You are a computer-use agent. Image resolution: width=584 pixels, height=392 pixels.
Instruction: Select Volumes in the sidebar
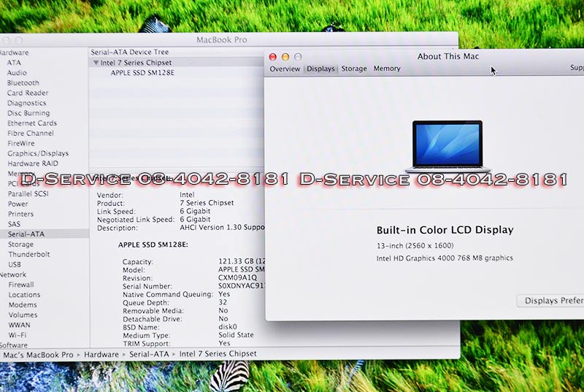coord(23,315)
